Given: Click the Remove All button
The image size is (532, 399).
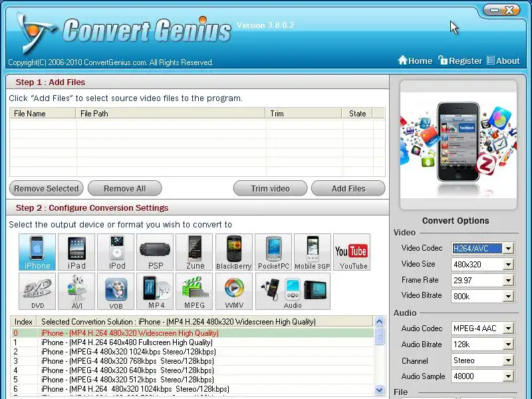Looking at the screenshot, I should (x=124, y=188).
